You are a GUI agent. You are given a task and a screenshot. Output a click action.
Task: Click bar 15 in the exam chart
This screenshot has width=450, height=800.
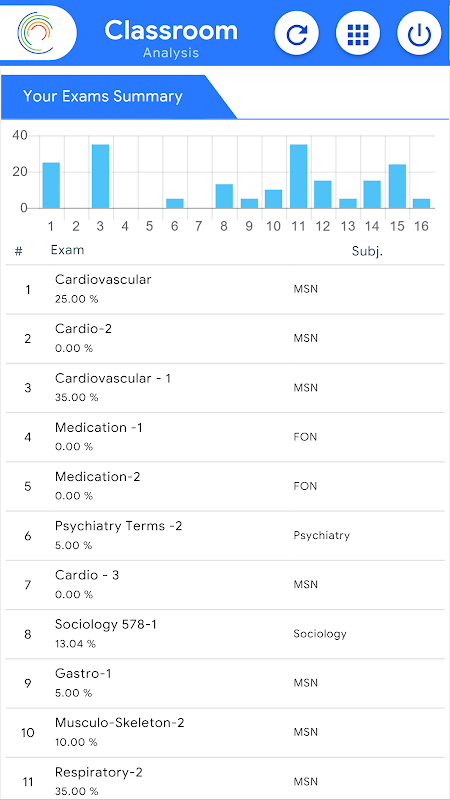pyautogui.click(x=397, y=186)
